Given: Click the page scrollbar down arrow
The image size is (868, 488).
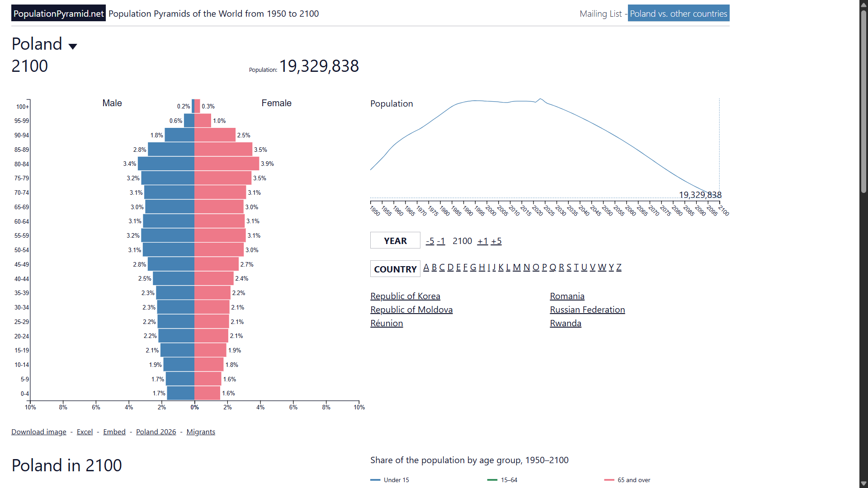Looking at the screenshot, I should coord(863,483).
